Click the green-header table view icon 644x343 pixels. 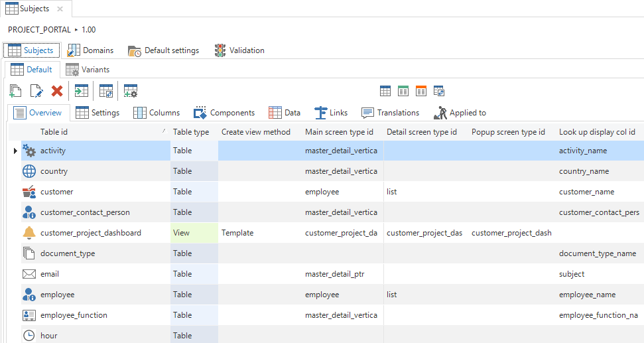click(403, 91)
